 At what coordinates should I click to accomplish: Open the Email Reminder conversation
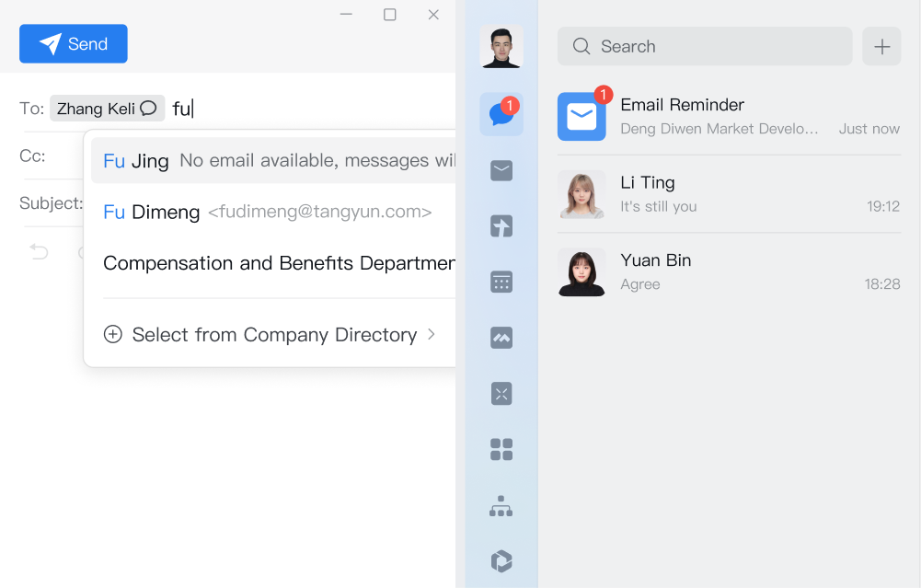[x=729, y=116]
